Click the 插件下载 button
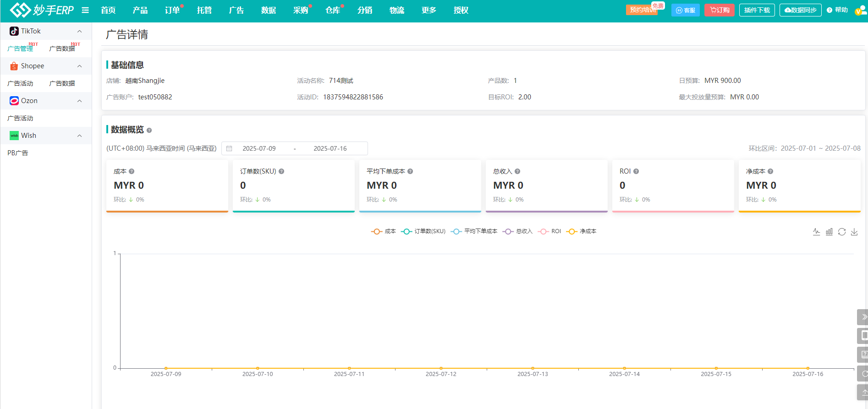This screenshot has width=868, height=409. click(x=757, y=10)
